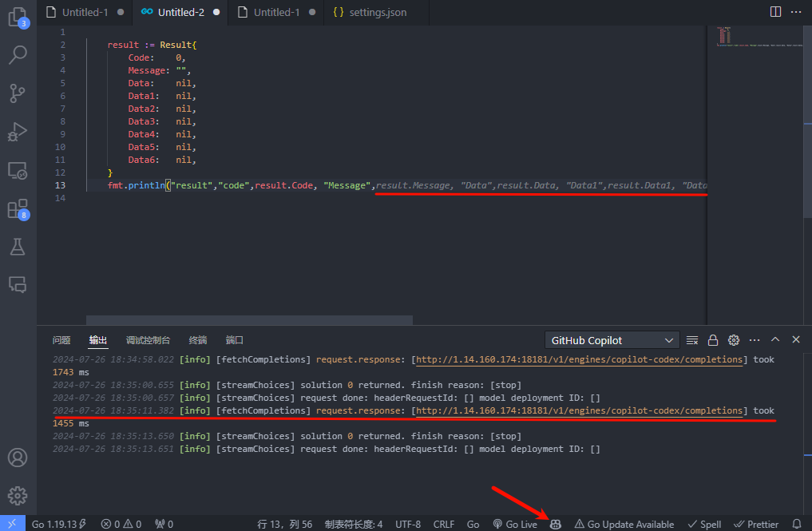The height and width of the screenshot is (531, 812).
Task: Open Source Control view
Action: click(18, 93)
